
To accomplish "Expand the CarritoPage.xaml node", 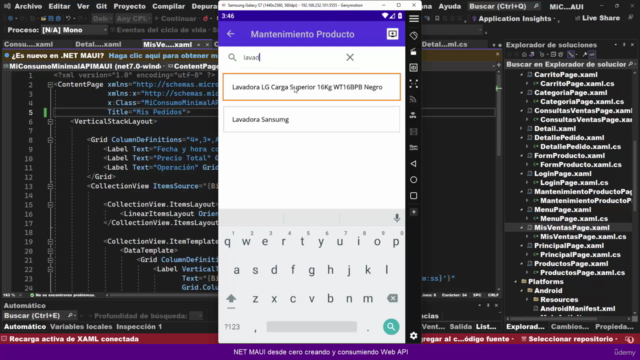I will coord(522,75).
